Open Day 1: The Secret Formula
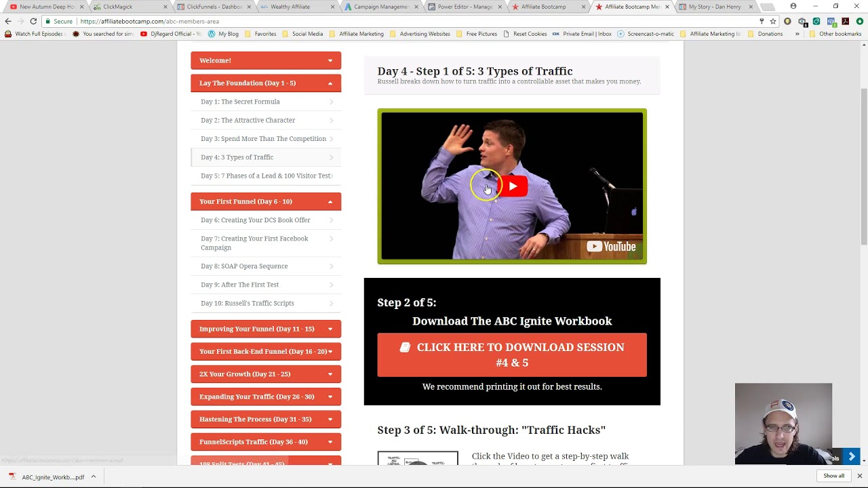This screenshot has height=488, width=868. coord(266,102)
